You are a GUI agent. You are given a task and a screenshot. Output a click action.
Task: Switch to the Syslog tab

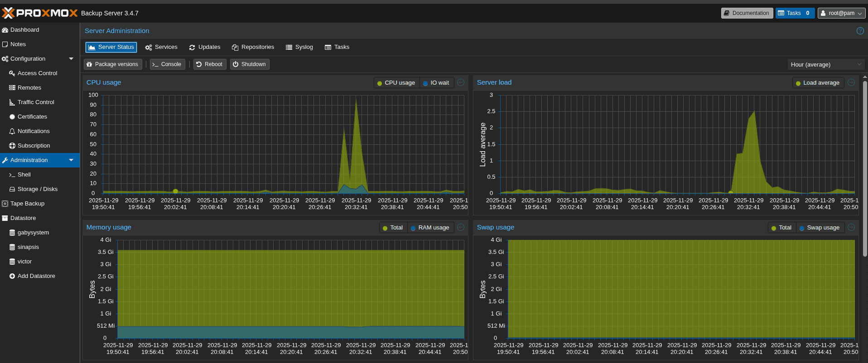point(299,47)
